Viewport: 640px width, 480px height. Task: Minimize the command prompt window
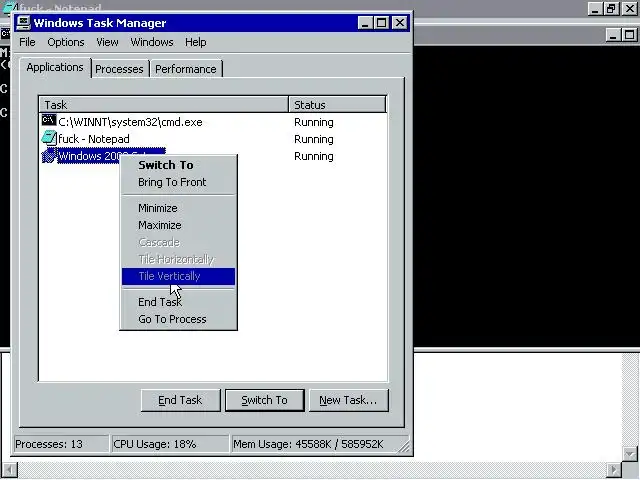[x=613, y=35]
